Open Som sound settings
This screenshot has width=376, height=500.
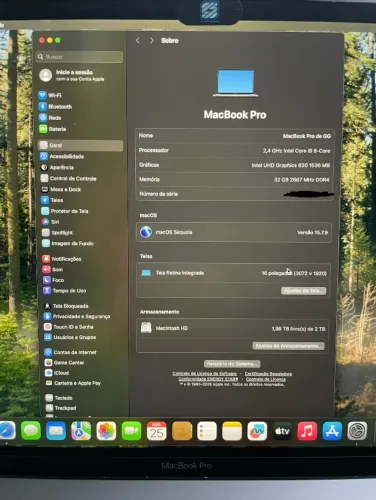pyautogui.click(x=53, y=269)
